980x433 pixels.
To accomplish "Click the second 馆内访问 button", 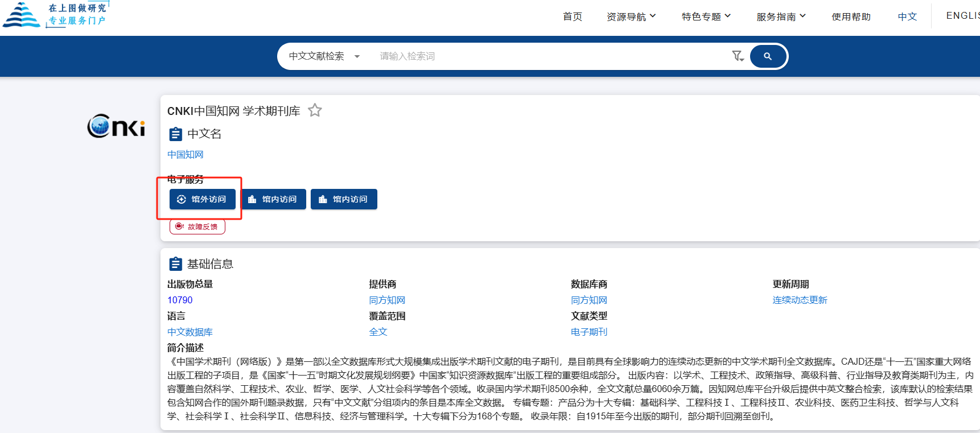I will pyautogui.click(x=344, y=199).
